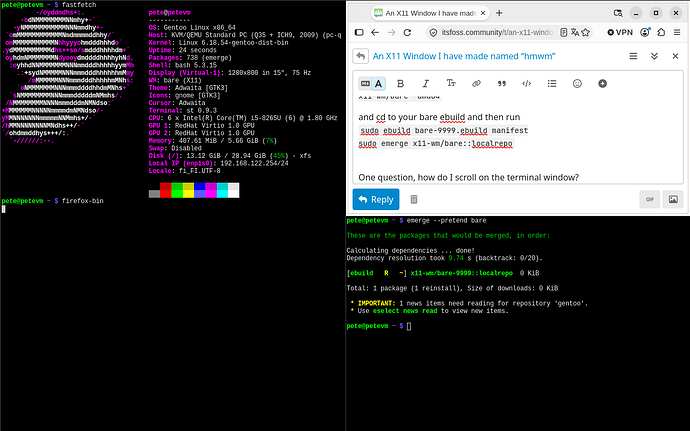
Task: Open the reply-type arrow button beside the title
Action: [x=360, y=56]
